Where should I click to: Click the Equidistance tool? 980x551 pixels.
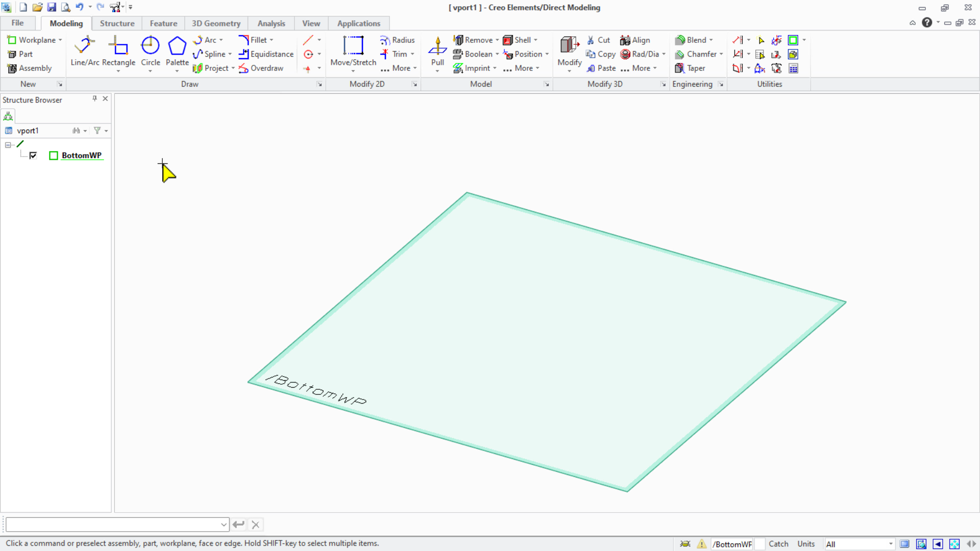click(x=266, y=54)
